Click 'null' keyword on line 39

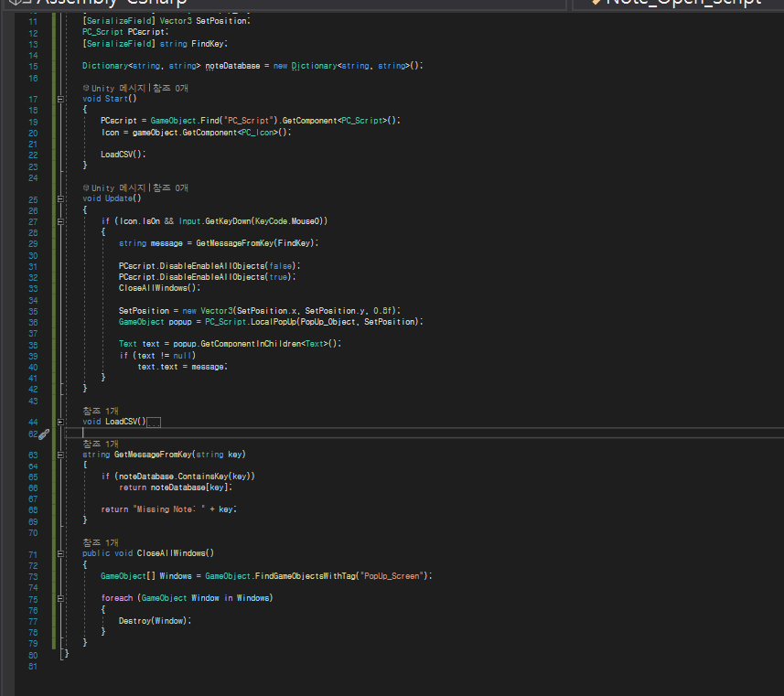pyautogui.click(x=182, y=356)
